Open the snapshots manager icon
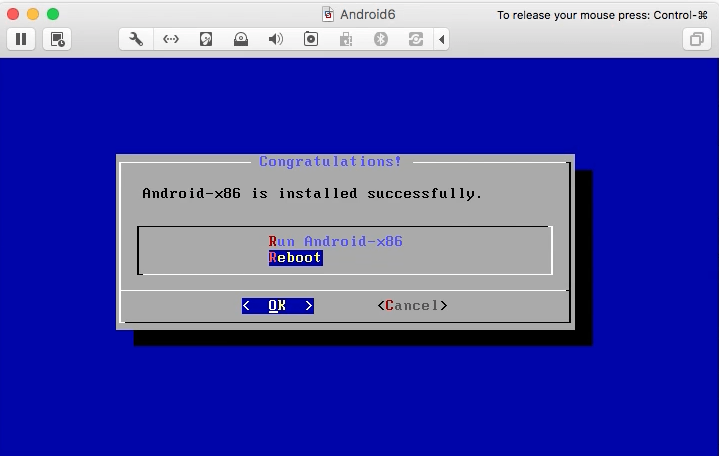The height and width of the screenshot is (456, 719). coord(57,39)
